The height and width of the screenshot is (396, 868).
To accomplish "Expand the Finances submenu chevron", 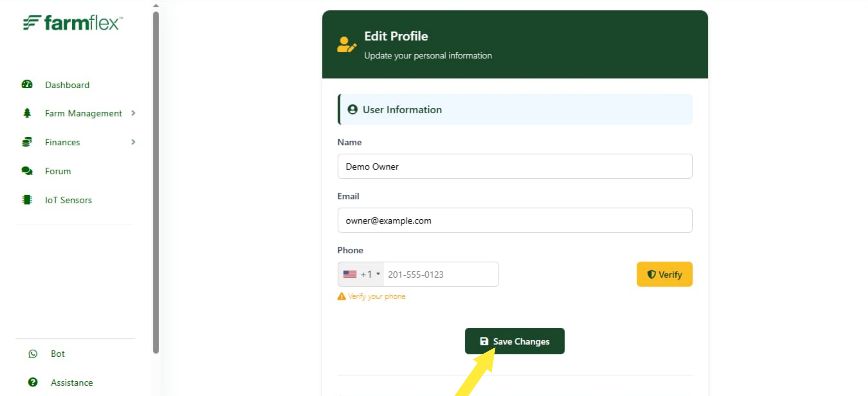I will (133, 142).
